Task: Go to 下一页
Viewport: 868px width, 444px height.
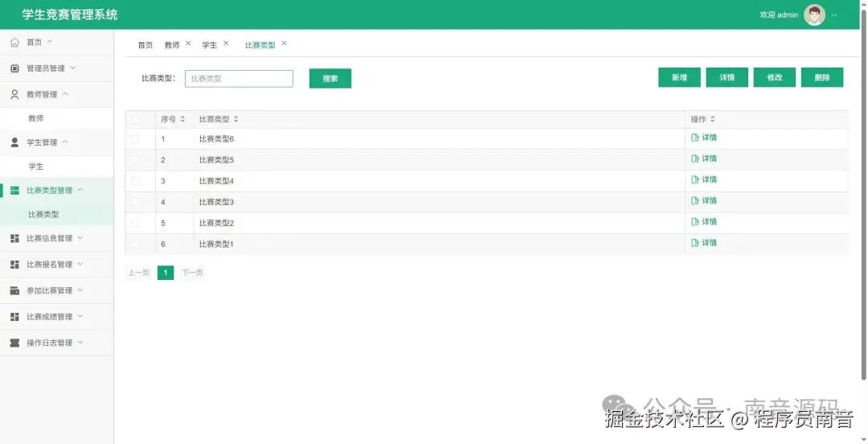Action: pyautogui.click(x=193, y=273)
